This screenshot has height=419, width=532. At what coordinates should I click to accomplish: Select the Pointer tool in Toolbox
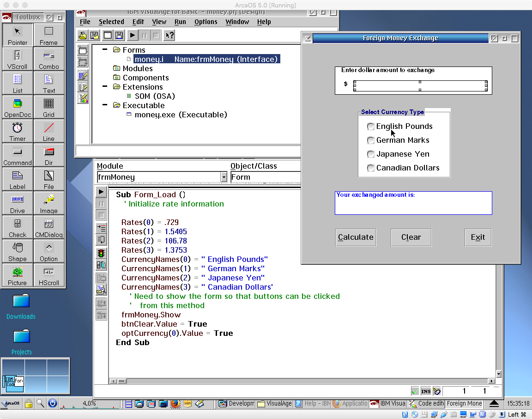(x=18, y=35)
